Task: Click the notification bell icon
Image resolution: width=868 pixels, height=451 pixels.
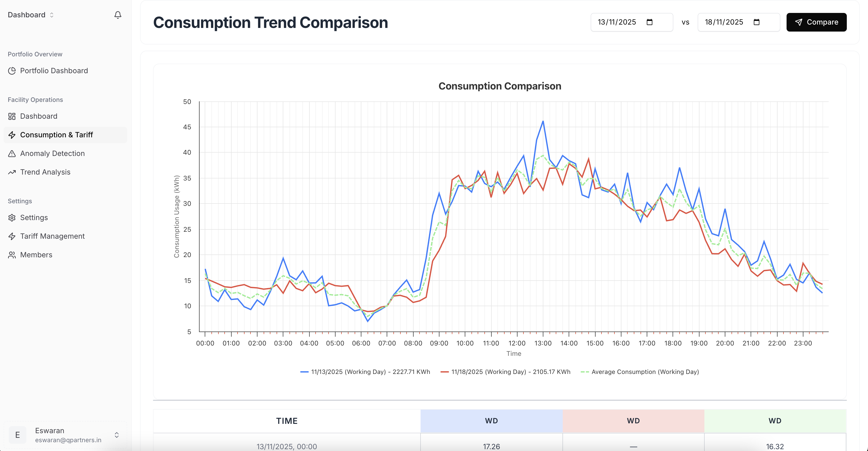Action: 118,15
